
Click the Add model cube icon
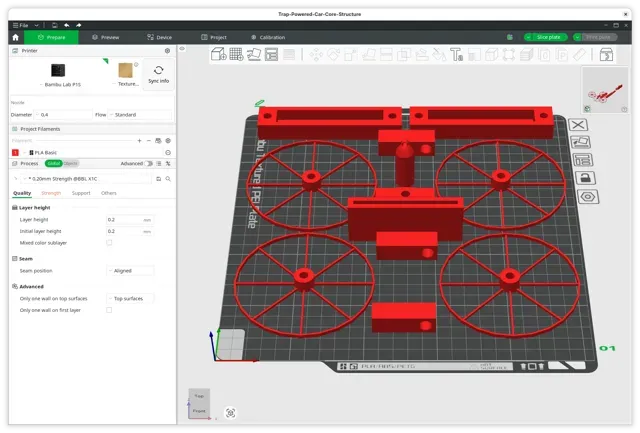(x=219, y=54)
